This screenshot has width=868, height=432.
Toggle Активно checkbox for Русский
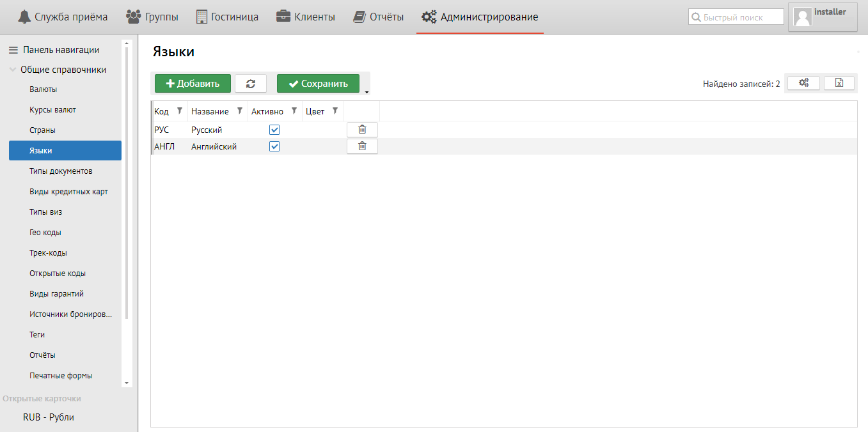pyautogui.click(x=274, y=130)
